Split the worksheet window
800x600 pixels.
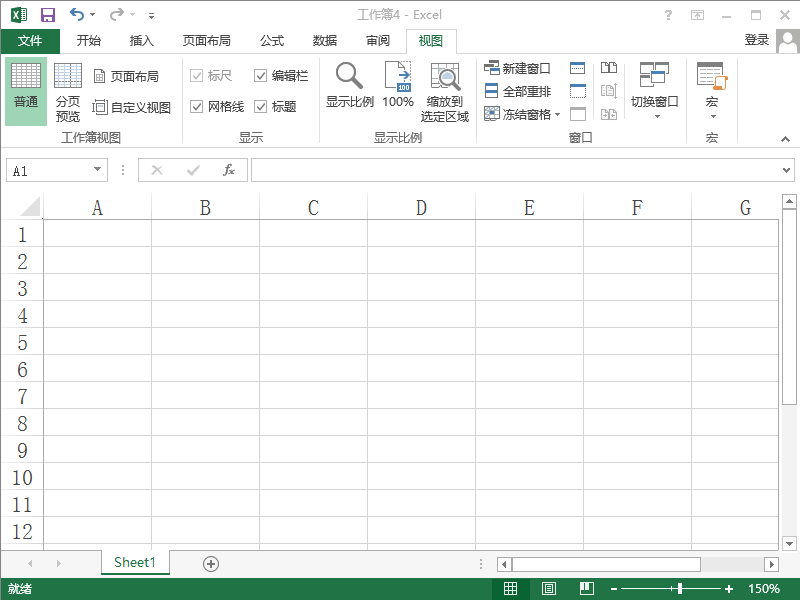coord(577,68)
